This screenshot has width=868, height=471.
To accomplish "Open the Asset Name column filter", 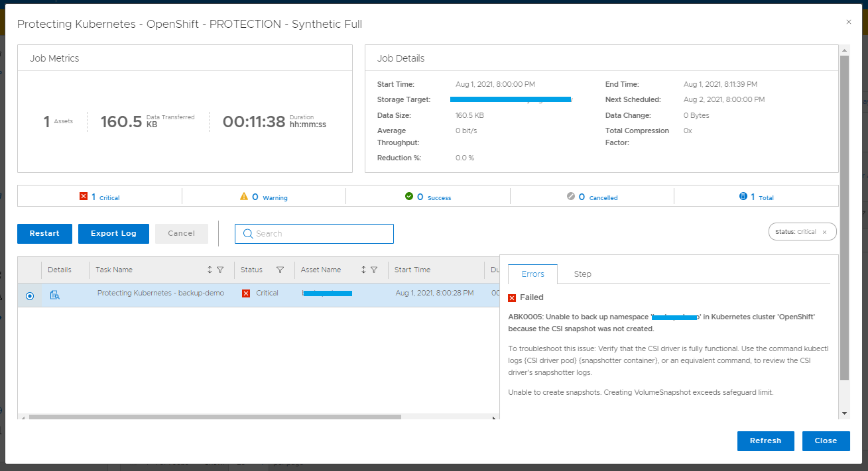I will [x=374, y=270].
